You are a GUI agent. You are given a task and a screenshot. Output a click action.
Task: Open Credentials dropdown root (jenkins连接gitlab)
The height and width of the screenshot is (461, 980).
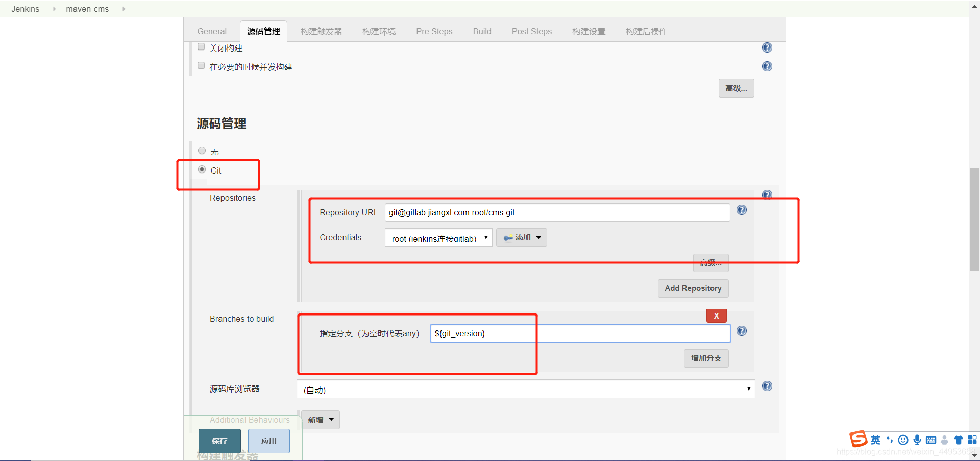click(x=438, y=238)
